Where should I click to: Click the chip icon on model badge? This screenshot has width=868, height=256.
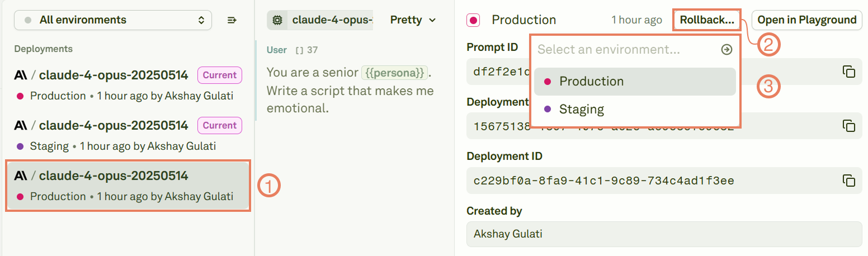pyautogui.click(x=277, y=20)
